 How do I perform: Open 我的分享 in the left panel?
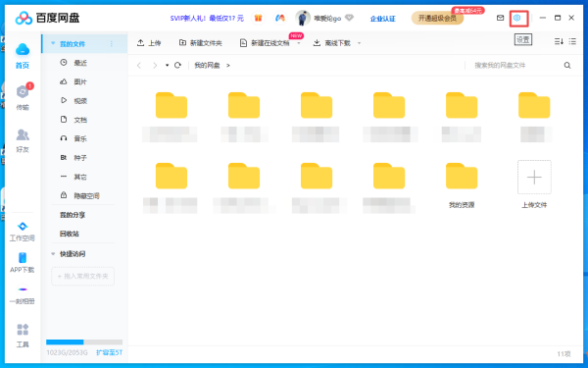(x=73, y=215)
